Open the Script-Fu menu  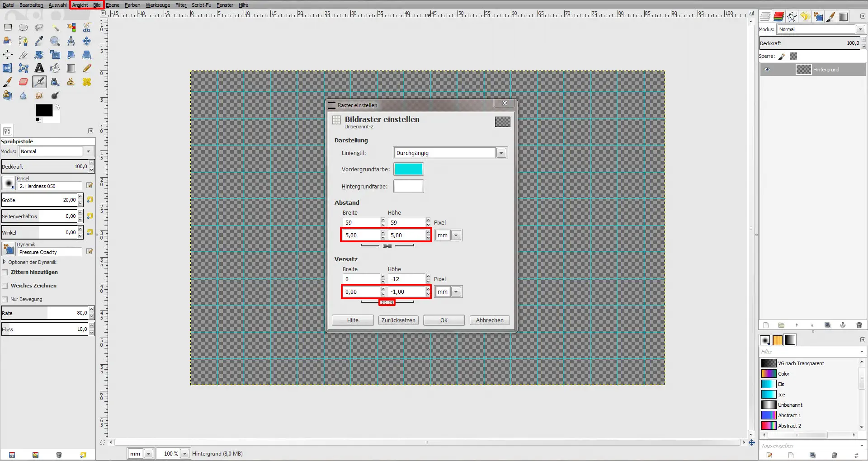(x=201, y=5)
